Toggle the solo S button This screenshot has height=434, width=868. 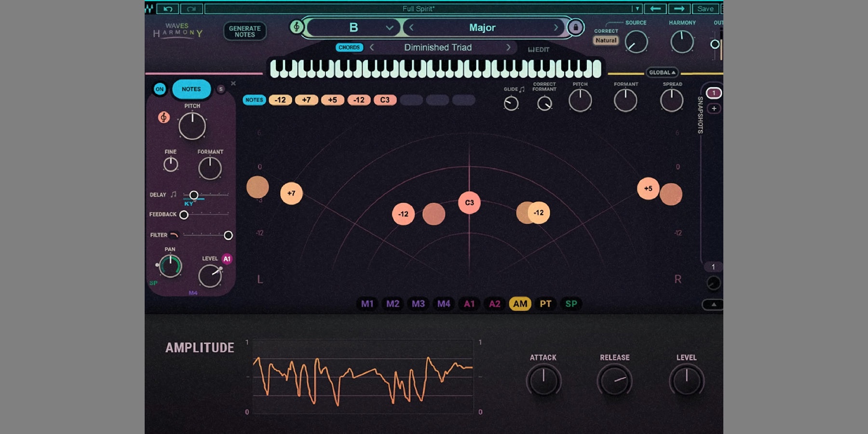[221, 89]
